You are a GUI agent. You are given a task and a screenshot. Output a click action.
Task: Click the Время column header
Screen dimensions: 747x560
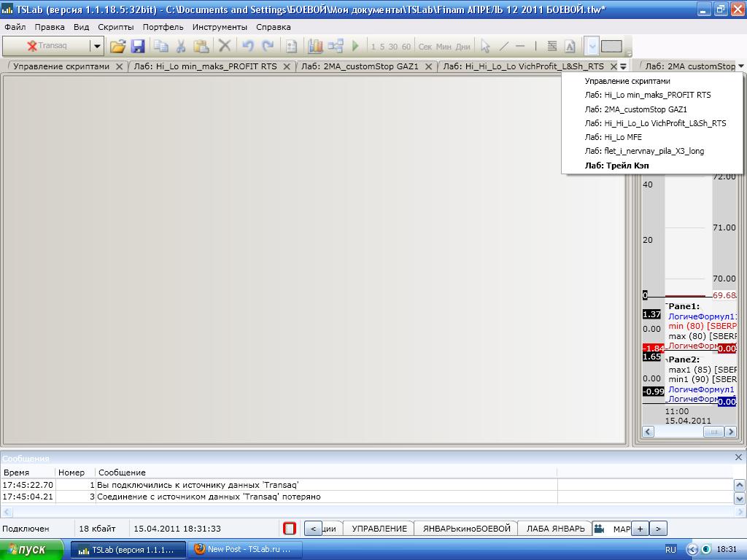(x=28, y=472)
